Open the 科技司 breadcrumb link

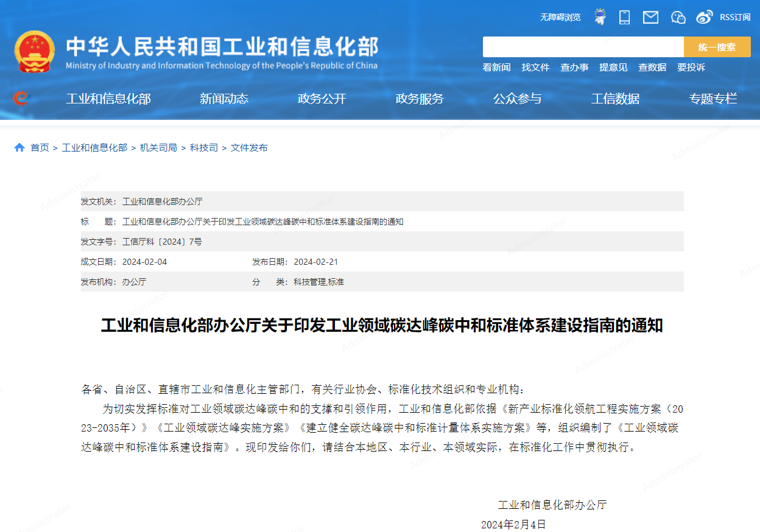click(204, 147)
